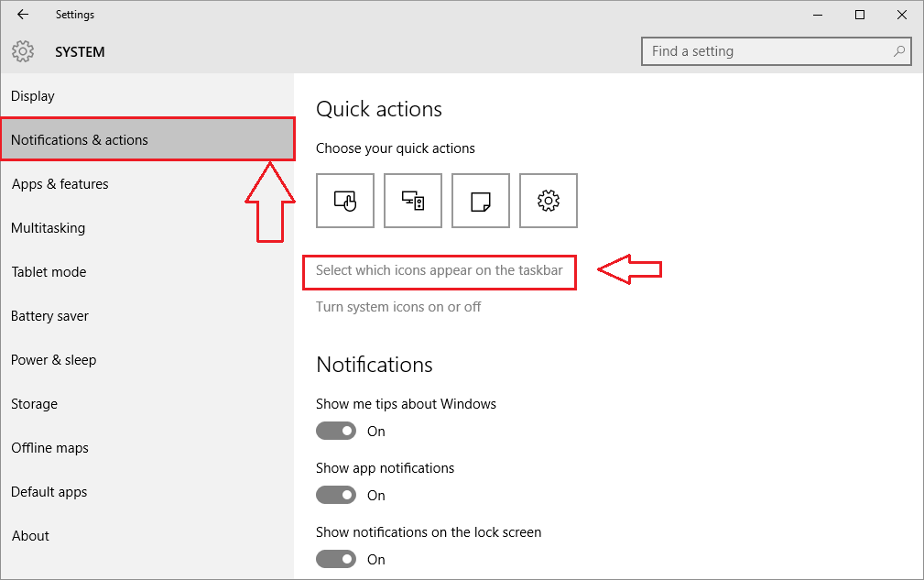Viewport: 924px width, 580px height.
Task: Open Battery saver settings
Action: tap(147, 316)
